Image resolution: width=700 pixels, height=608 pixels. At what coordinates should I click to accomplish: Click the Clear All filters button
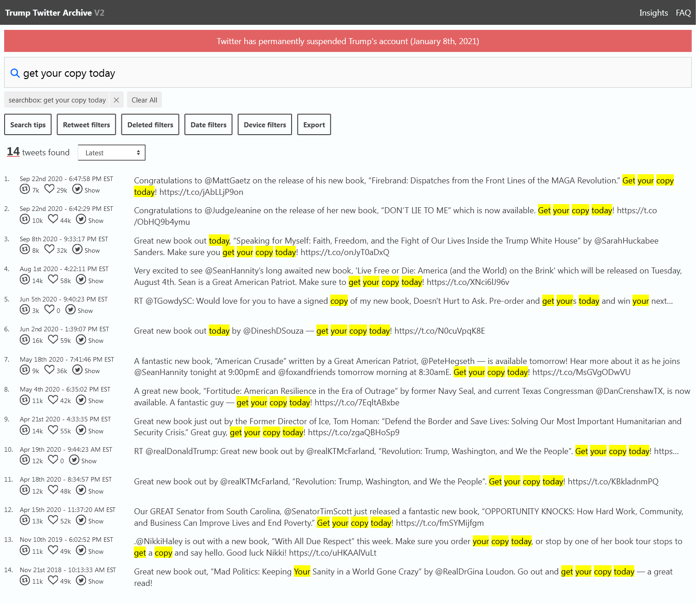[144, 100]
